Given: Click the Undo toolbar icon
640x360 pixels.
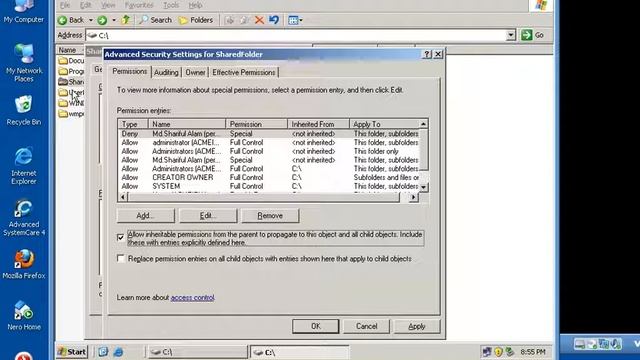Looking at the screenshot, I should [274, 20].
